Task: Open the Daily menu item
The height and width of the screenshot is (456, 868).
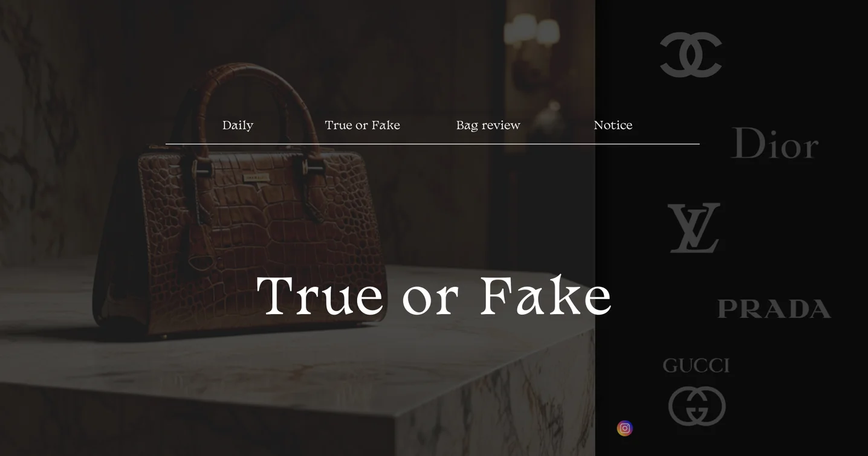Action: (x=238, y=125)
